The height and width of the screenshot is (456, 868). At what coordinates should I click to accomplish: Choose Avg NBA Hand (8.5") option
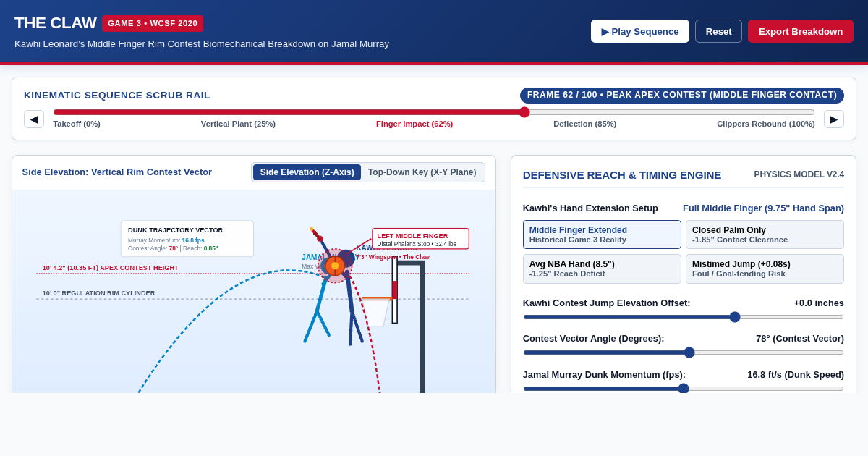pos(602,269)
